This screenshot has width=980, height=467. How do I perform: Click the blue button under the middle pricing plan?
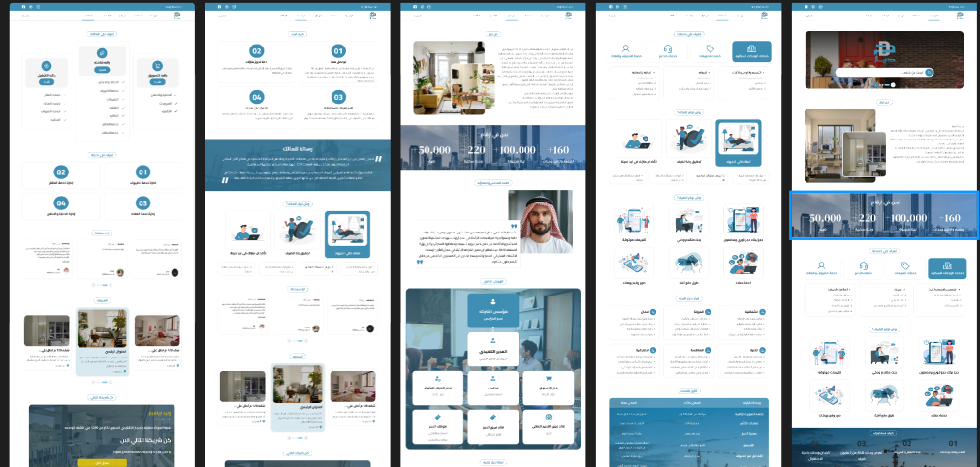click(101, 70)
